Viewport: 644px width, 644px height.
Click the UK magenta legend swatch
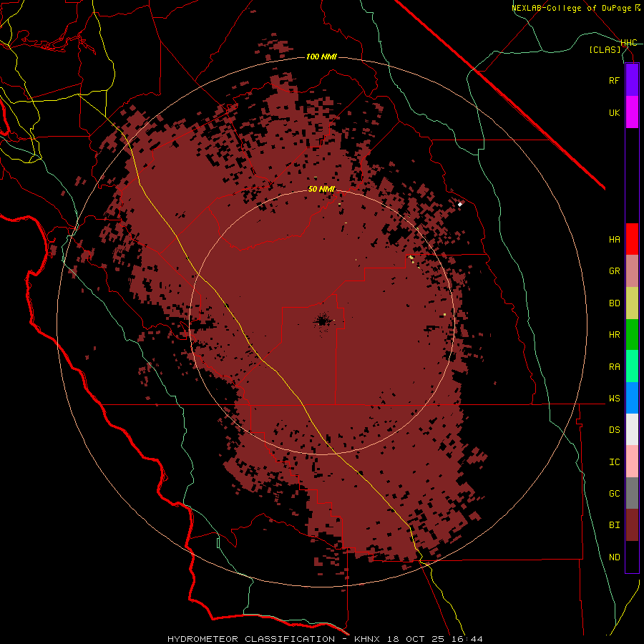[632, 112]
